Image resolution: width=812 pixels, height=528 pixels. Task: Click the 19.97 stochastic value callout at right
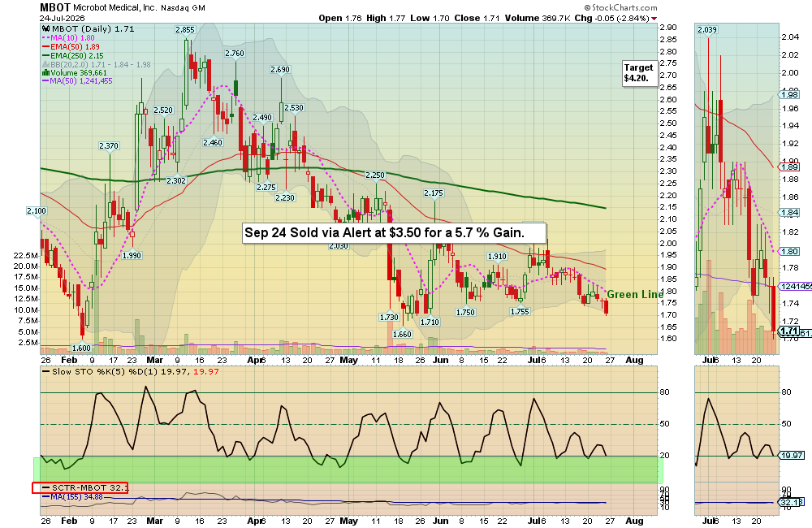(x=793, y=456)
